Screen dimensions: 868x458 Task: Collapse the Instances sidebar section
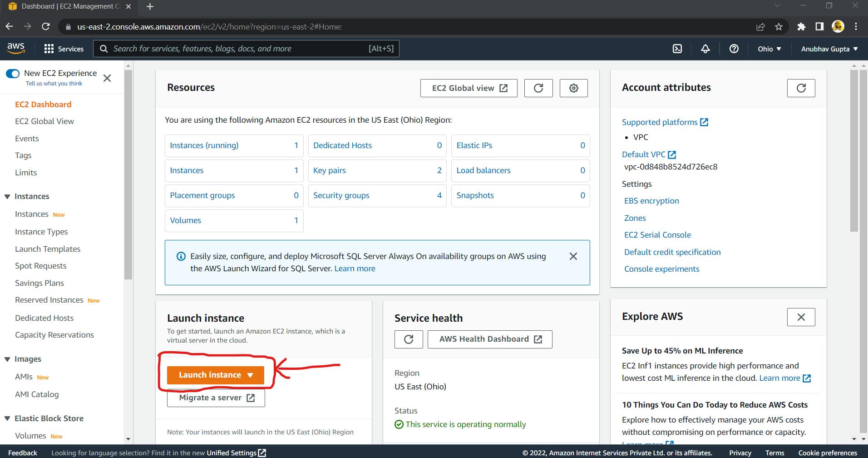[x=7, y=197]
